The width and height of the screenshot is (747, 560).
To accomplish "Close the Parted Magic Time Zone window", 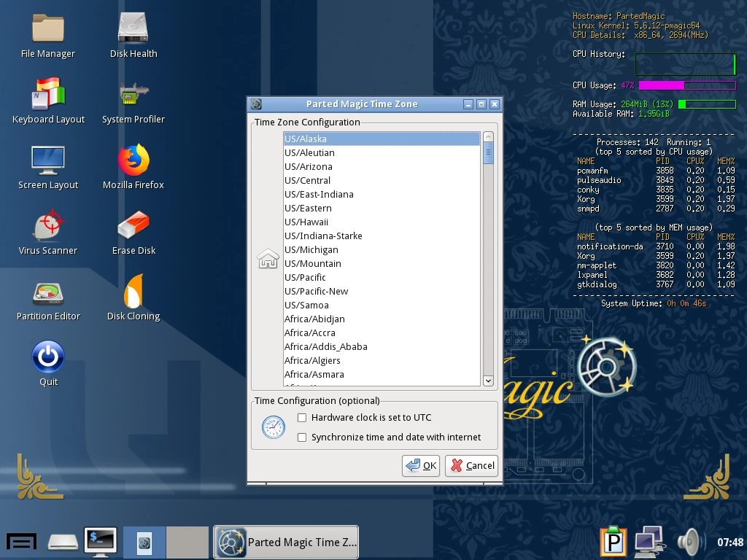I will click(495, 104).
